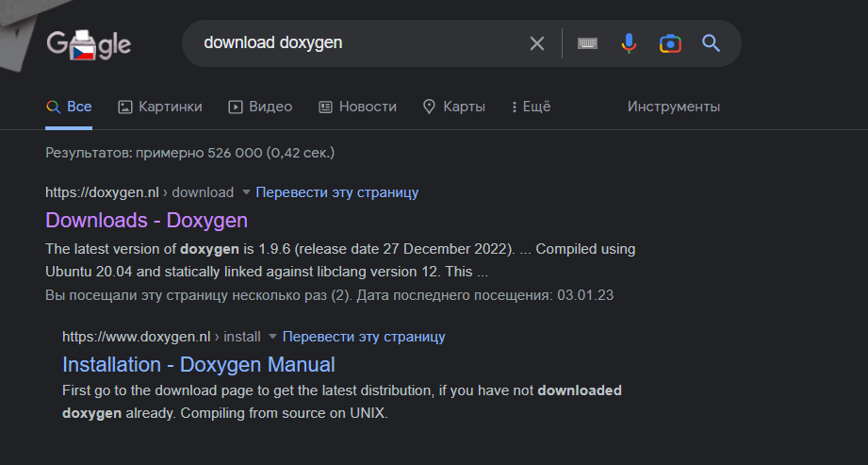Switch to the Видео tab
The image size is (868, 465).
(260, 107)
